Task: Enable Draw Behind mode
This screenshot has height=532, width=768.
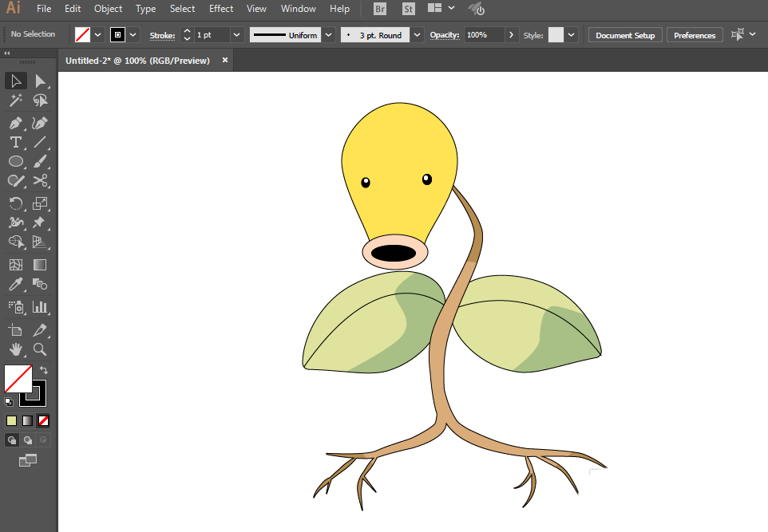Action: click(28, 439)
